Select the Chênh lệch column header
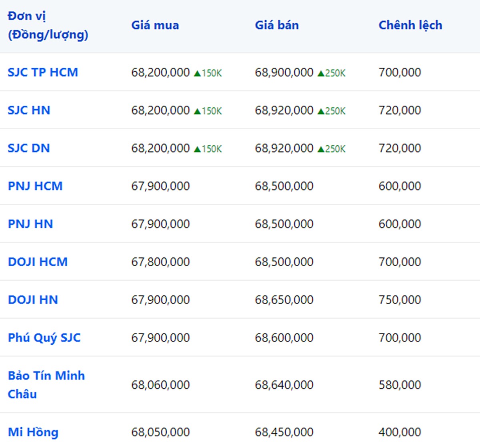480x448 pixels. coord(410,25)
